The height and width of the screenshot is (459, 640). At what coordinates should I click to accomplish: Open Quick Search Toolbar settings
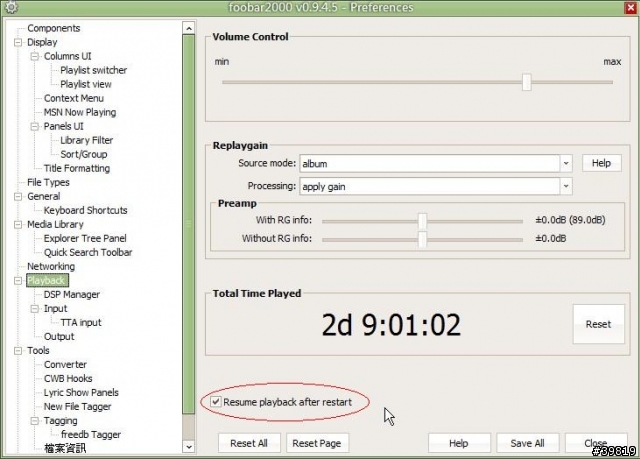pyautogui.click(x=88, y=253)
